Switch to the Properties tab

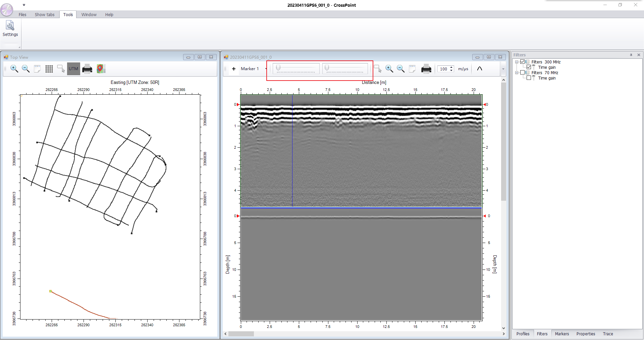point(586,334)
